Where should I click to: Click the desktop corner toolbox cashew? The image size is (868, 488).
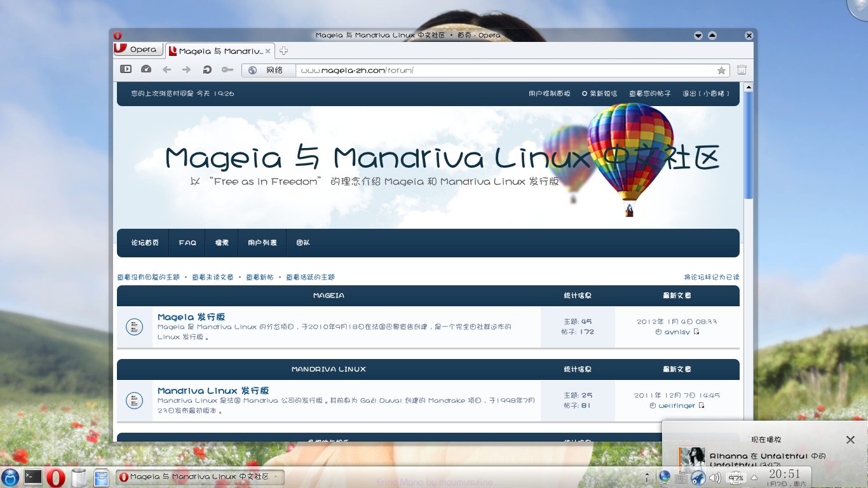pyautogui.click(x=859, y=8)
